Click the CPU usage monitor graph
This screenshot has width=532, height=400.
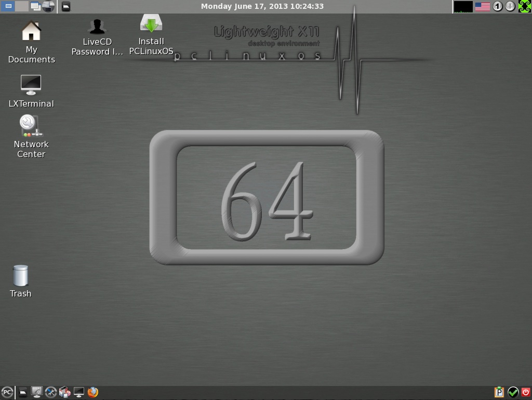click(463, 6)
